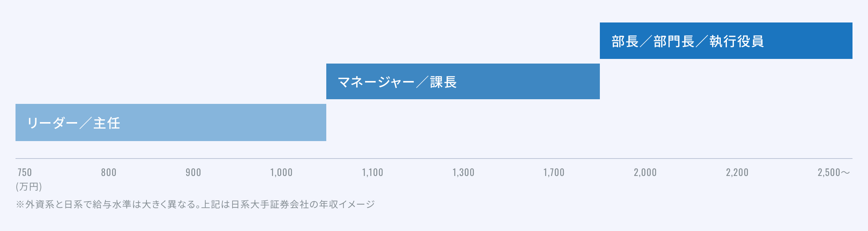Select the 2,000 axis label
Viewport: 868px width, 231px height.
click(645, 172)
